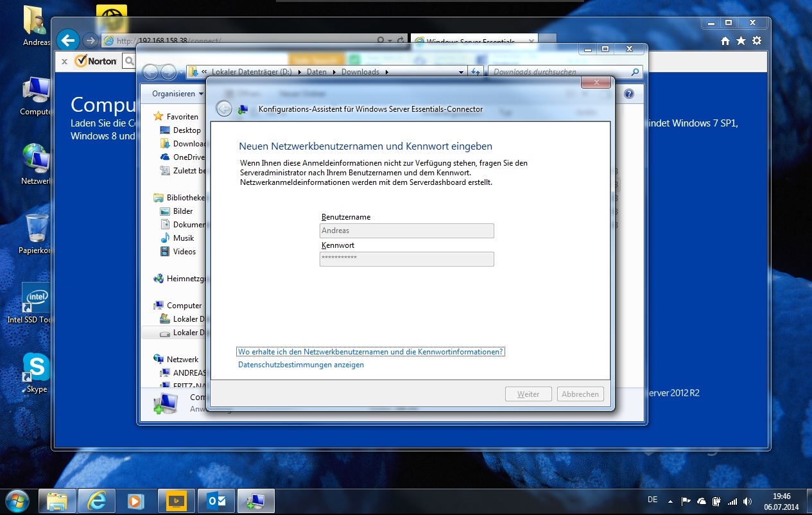Viewport: 812px width, 515px height.
Task: Open the Intel SSD Toolbox desktop shortcut
Action: pyautogui.click(x=29, y=302)
